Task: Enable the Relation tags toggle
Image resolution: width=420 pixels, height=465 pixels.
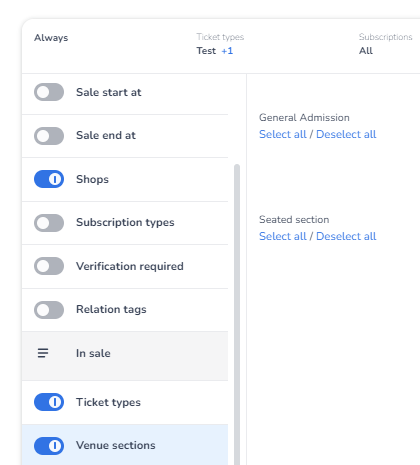Action: point(49,310)
